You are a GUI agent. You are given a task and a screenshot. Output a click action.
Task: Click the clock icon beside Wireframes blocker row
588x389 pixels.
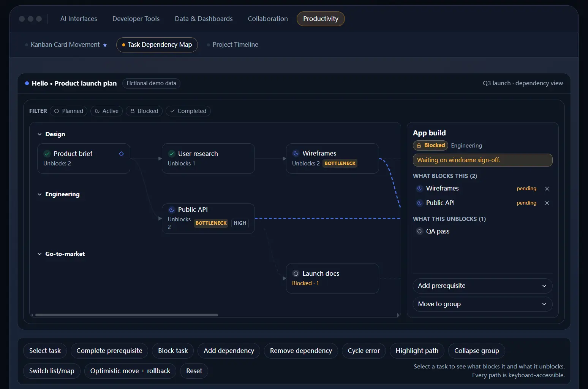(x=419, y=188)
